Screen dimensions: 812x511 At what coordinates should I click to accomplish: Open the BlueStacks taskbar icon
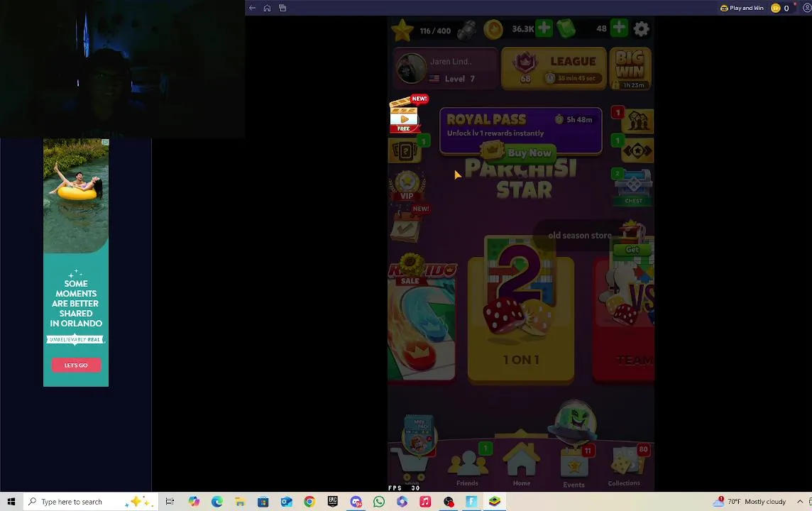[x=495, y=501]
